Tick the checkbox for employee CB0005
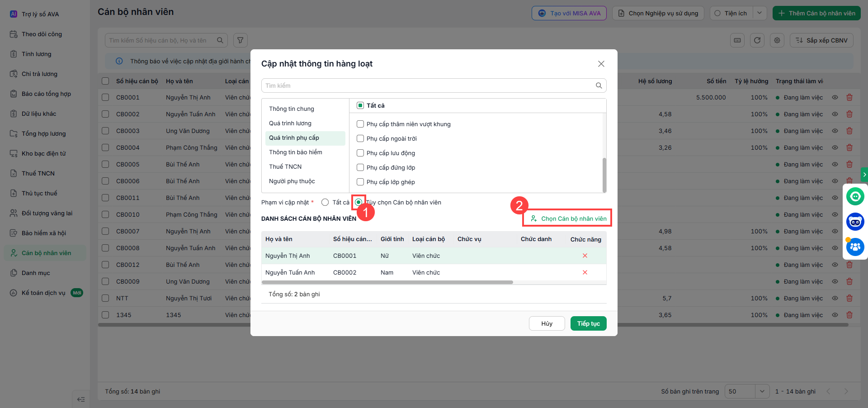This screenshot has width=868, height=408. pyautogui.click(x=105, y=164)
